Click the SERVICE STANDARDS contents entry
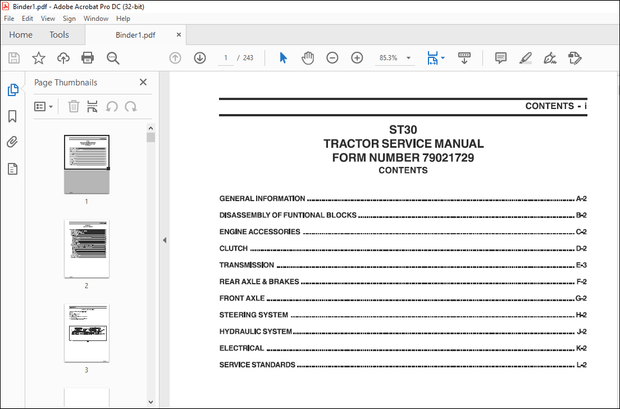Screen dimensions: 620x409 [403, 365]
